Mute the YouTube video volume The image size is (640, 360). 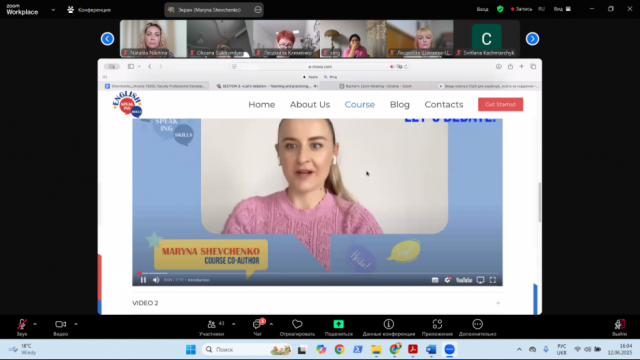pyautogui.click(x=156, y=280)
